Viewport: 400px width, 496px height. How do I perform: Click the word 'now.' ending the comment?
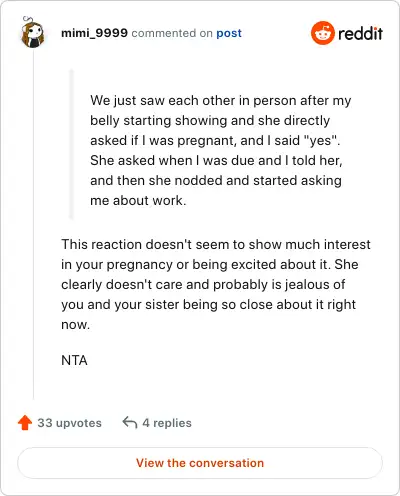tap(75, 325)
